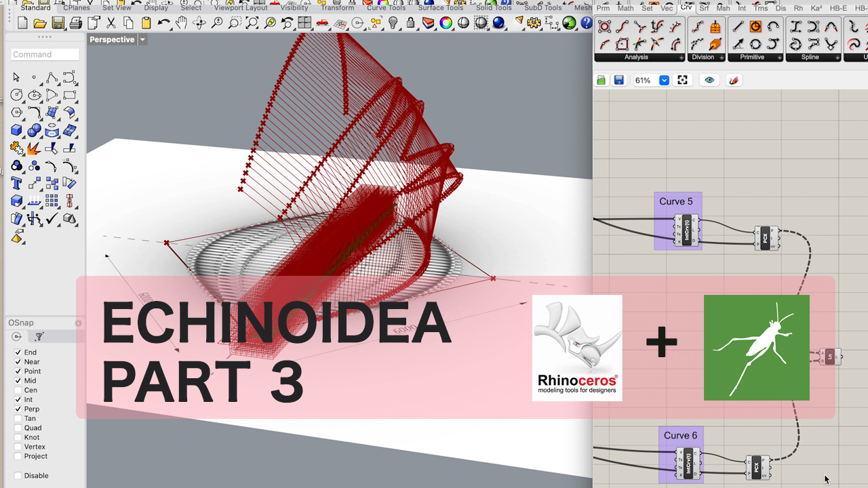Open the Perspective viewport dropdown arrow
868x488 pixels.
coord(142,40)
